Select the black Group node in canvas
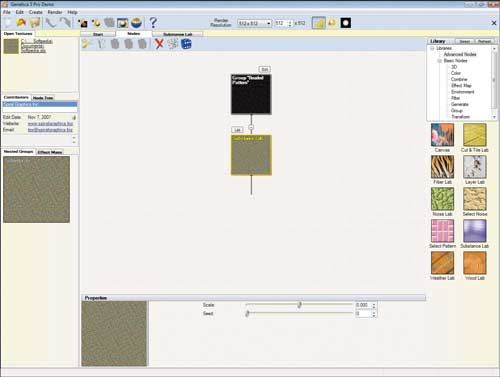Image resolution: width=500 pixels, height=377 pixels. coord(251,94)
